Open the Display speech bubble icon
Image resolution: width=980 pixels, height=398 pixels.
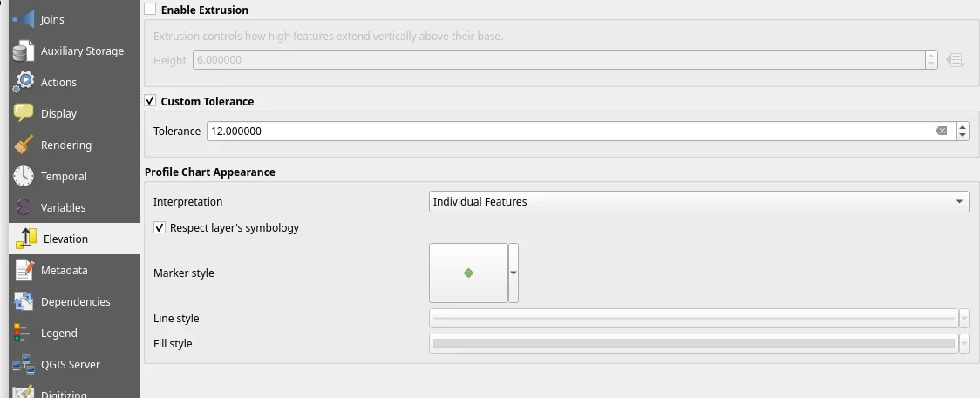click(x=24, y=114)
